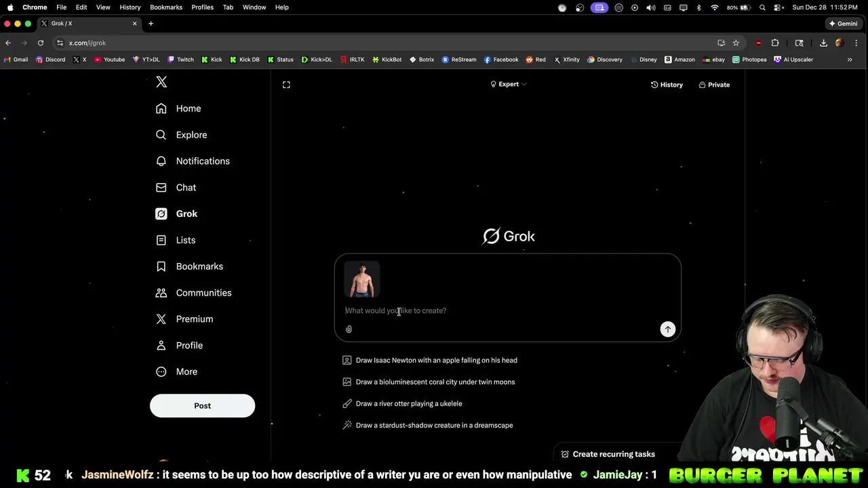Choose 'Draw a river otter playing a ukelele'
Image resolution: width=868 pixels, height=488 pixels.
coord(402,404)
